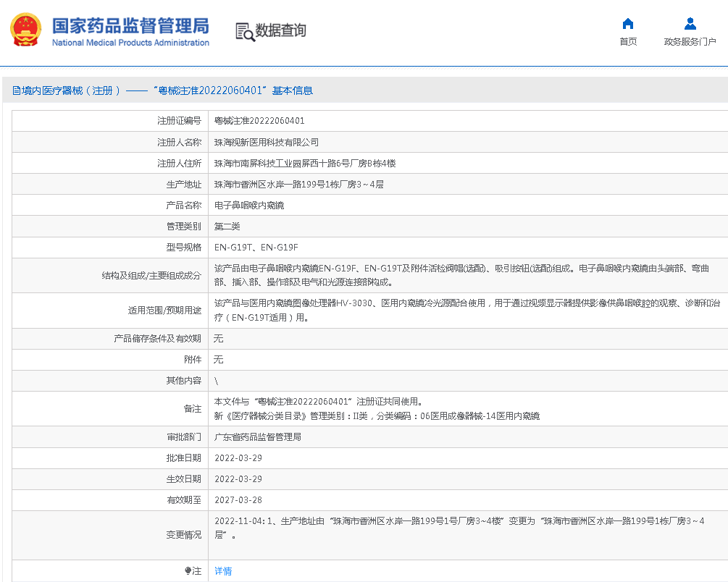The height and width of the screenshot is (582, 728).
Task: Click the national emblem logo
Action: tap(25, 30)
